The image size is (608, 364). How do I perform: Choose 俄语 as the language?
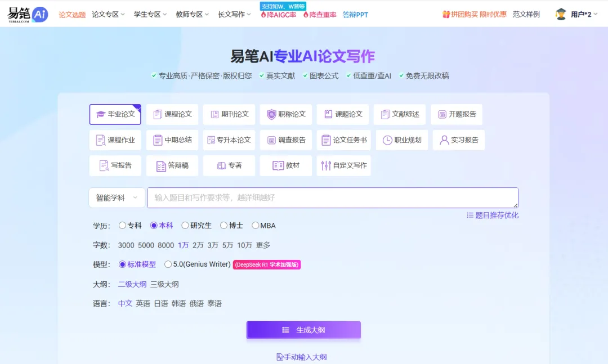(196, 304)
